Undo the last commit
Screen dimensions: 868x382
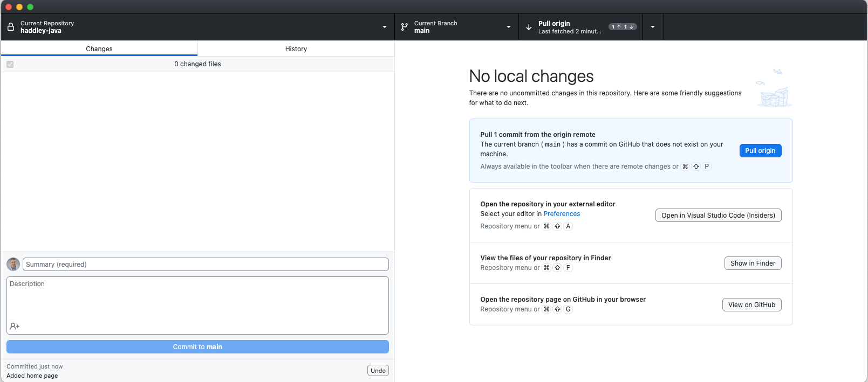pyautogui.click(x=378, y=371)
